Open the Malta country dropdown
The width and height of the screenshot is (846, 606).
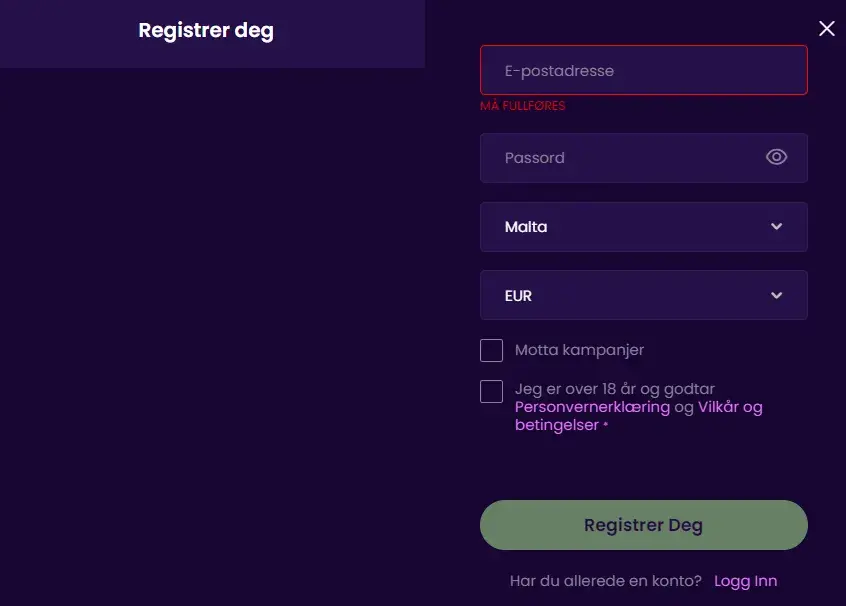(643, 227)
